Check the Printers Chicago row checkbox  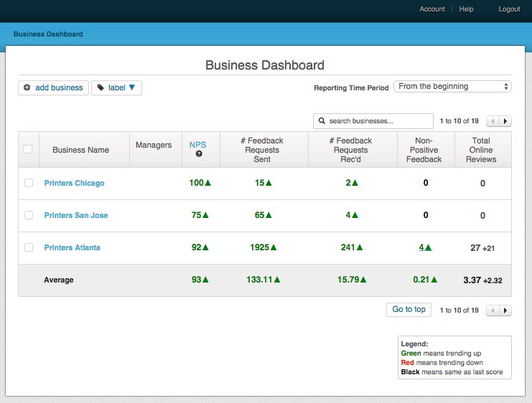[29, 183]
